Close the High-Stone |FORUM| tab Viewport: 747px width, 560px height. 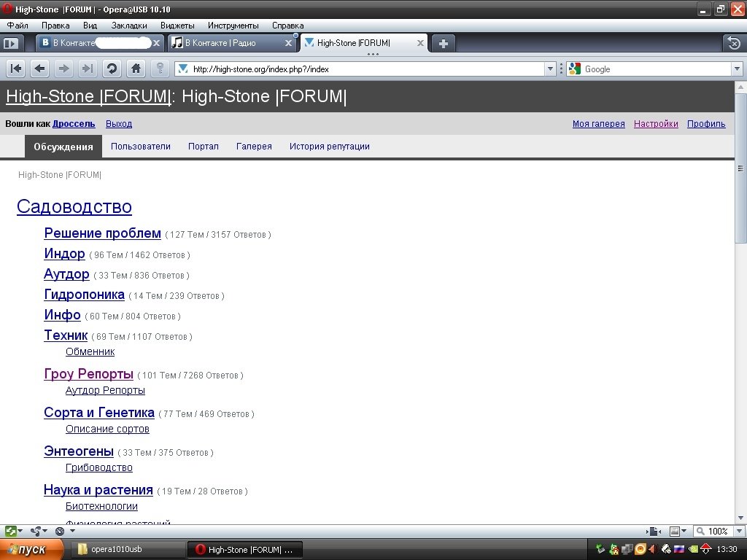(x=420, y=43)
